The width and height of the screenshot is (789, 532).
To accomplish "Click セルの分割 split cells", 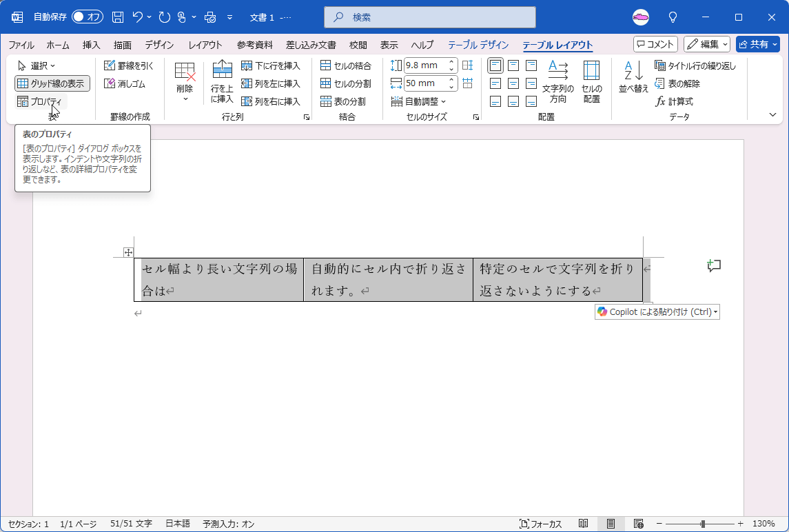I will click(346, 83).
